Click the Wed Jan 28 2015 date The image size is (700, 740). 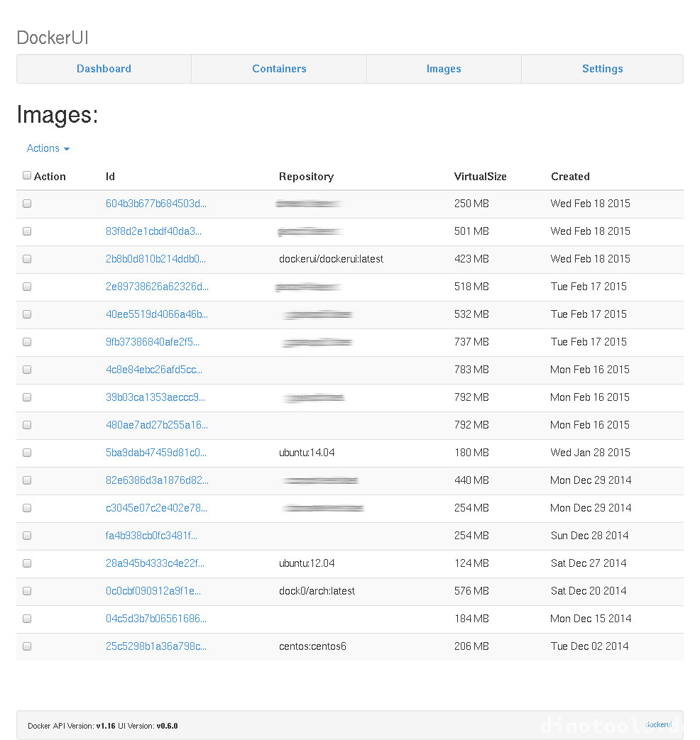590,453
